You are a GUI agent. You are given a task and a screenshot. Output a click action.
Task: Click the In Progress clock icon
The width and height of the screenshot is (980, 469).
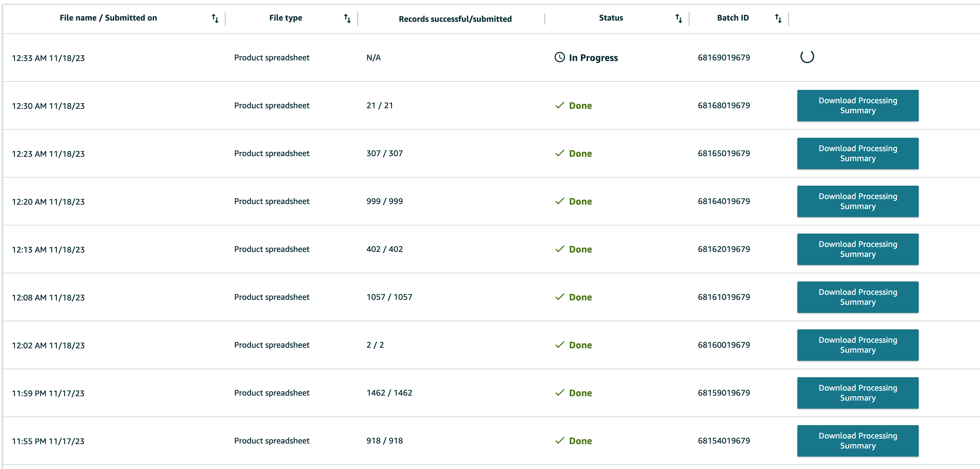[x=560, y=58]
